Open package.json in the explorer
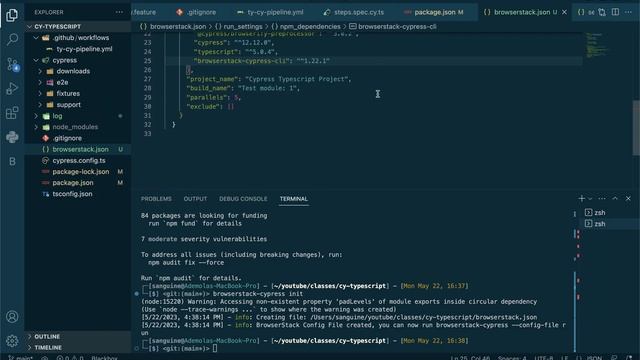640x360 pixels. tap(78, 183)
